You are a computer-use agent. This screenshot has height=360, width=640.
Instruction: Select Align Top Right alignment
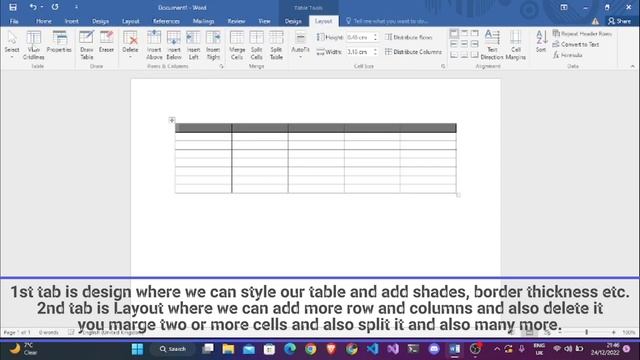[x=474, y=33]
